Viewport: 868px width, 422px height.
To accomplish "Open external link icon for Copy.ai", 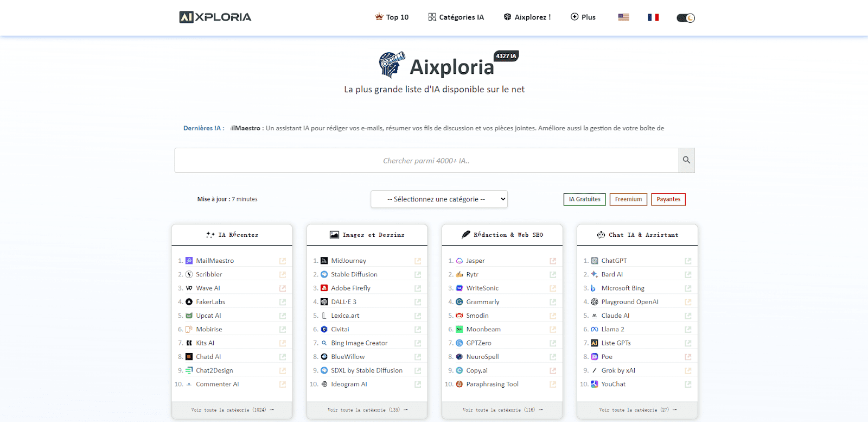I will coord(553,370).
